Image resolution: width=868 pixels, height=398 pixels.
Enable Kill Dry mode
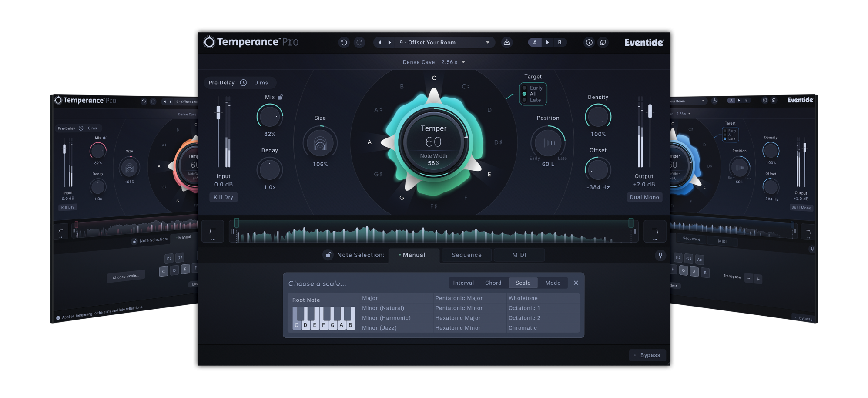(223, 197)
